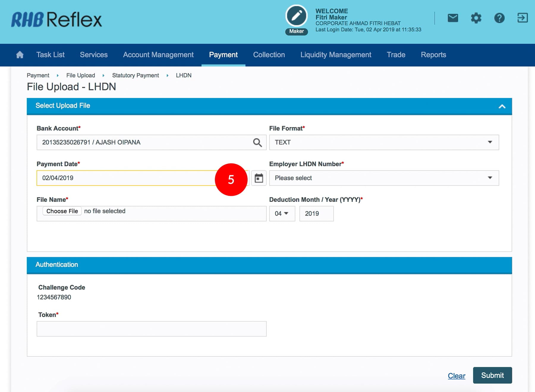Search bank account with magnifier icon
535x392 pixels.
point(257,143)
